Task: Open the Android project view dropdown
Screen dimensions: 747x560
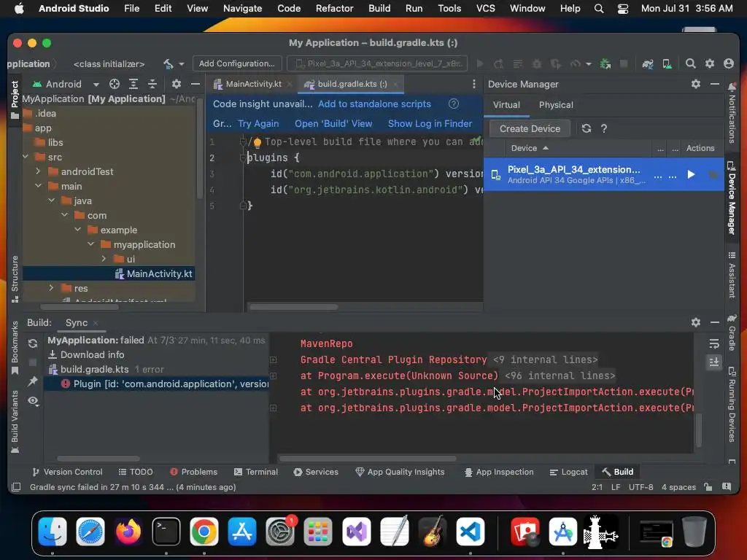Action: point(66,85)
